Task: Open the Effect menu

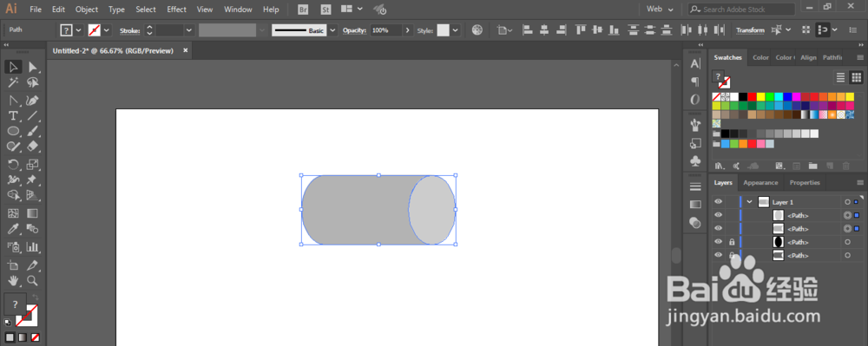Action: click(x=176, y=10)
